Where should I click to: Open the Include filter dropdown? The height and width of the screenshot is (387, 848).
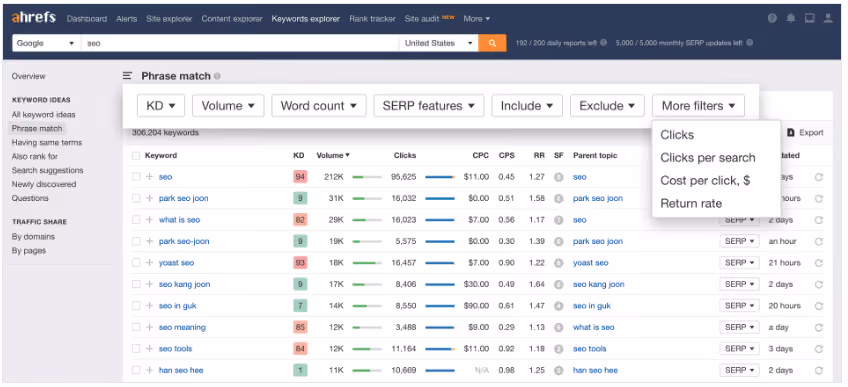(527, 106)
